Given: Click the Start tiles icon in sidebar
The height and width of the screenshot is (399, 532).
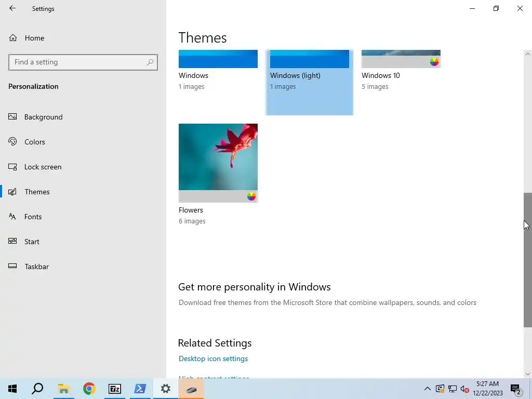Looking at the screenshot, I should tap(12, 241).
